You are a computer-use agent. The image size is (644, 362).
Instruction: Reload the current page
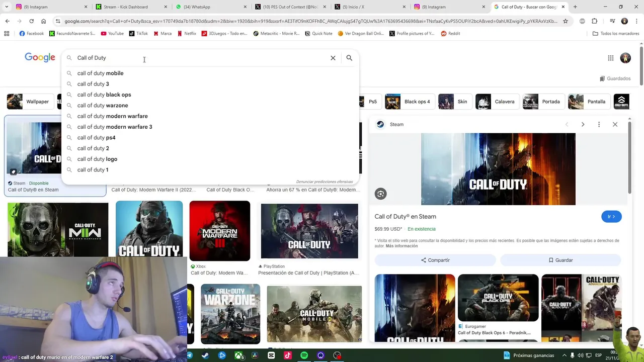point(31,21)
